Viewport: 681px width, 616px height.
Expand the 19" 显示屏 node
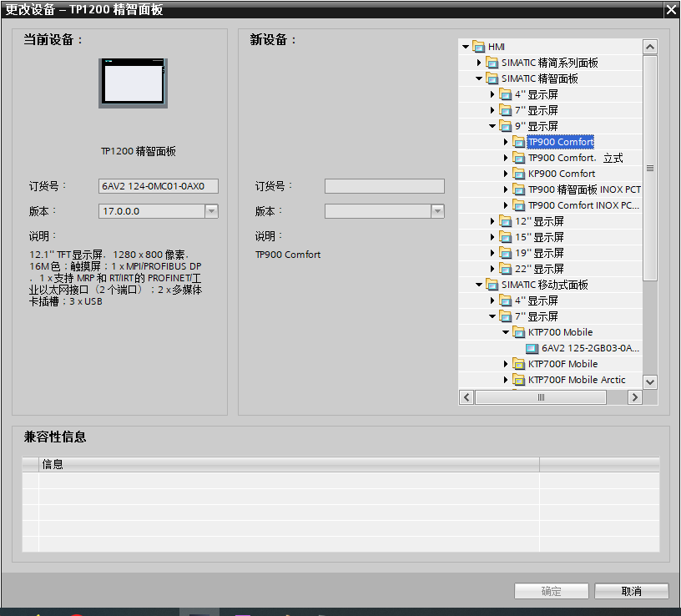[x=492, y=253]
